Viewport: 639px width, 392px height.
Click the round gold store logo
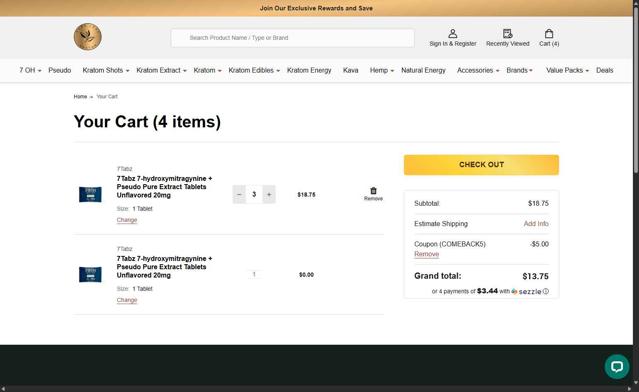[x=88, y=37]
